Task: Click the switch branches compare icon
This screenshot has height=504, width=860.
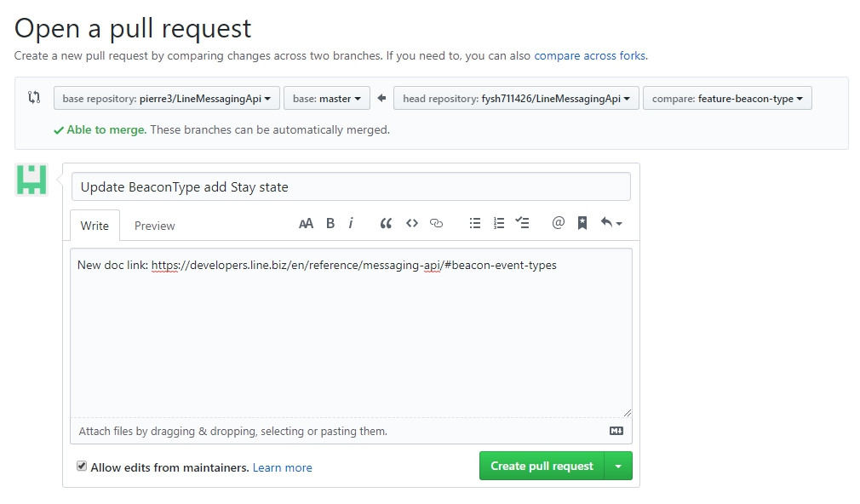Action: tap(34, 98)
